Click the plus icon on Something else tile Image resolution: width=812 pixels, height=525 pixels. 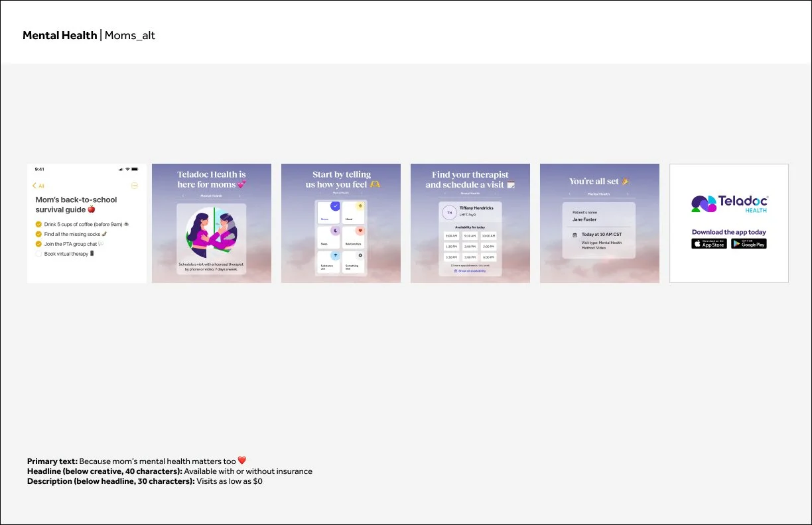click(x=360, y=255)
